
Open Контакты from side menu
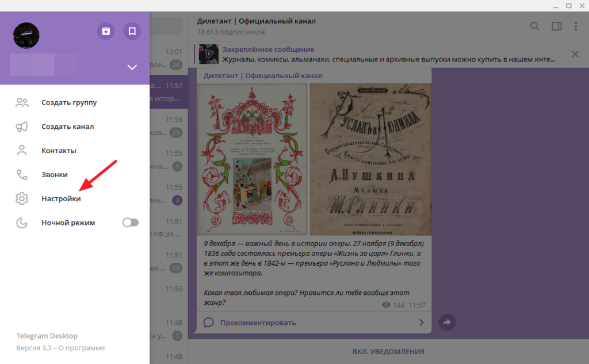59,151
